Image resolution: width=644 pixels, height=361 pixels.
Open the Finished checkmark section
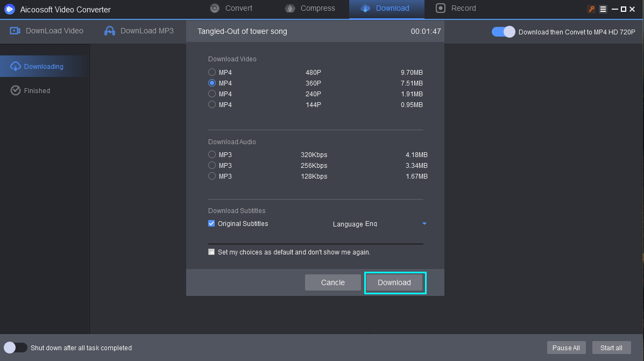click(30, 90)
